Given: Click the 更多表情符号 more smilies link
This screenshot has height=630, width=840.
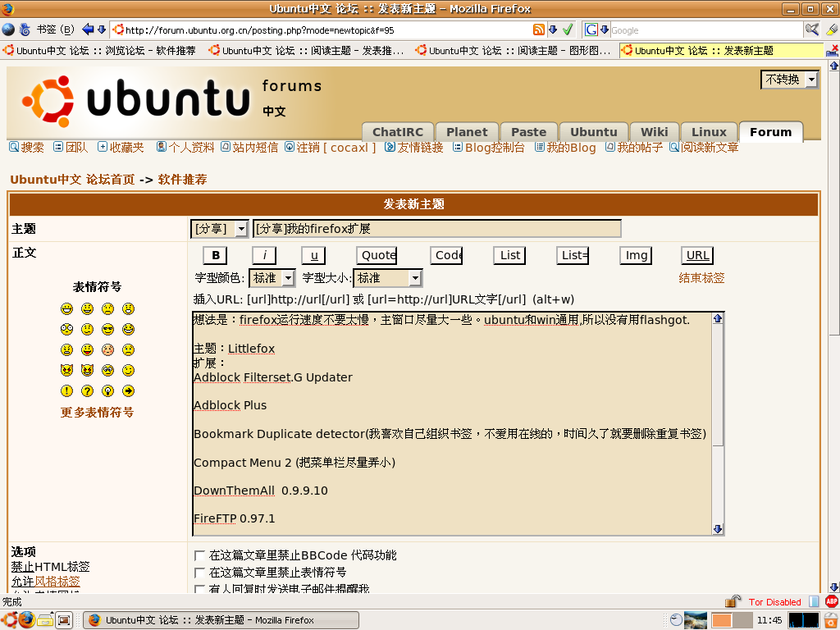Looking at the screenshot, I should [97, 412].
